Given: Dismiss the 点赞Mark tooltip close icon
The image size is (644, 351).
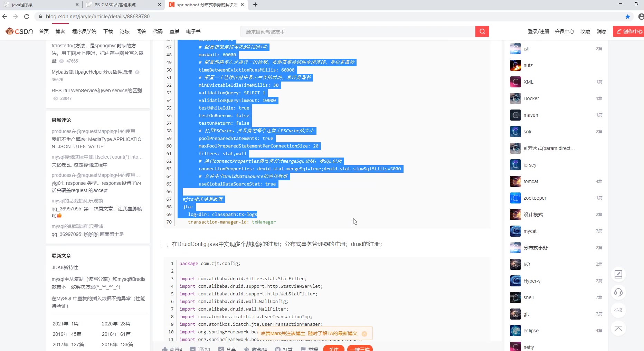Looking at the screenshot, I should coord(364,334).
